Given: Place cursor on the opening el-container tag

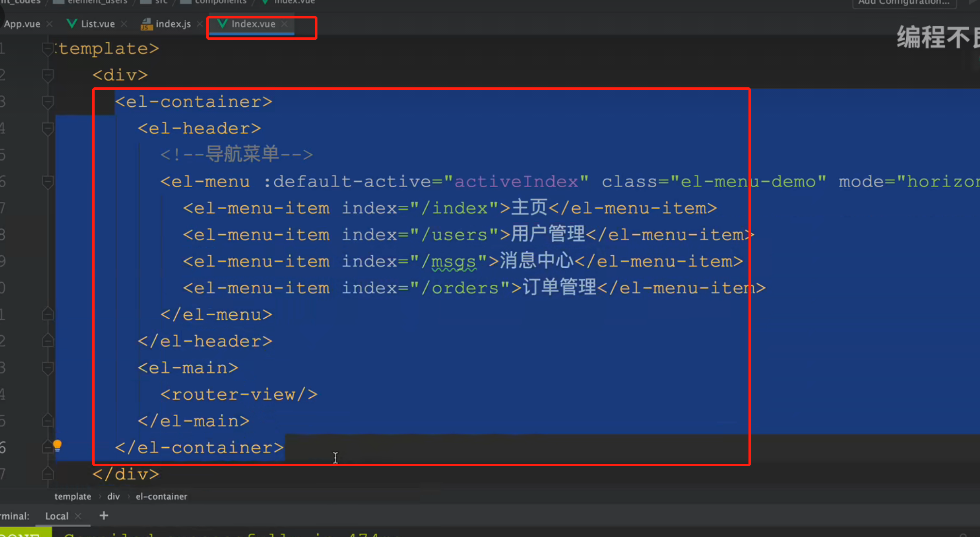Looking at the screenshot, I should (x=194, y=102).
